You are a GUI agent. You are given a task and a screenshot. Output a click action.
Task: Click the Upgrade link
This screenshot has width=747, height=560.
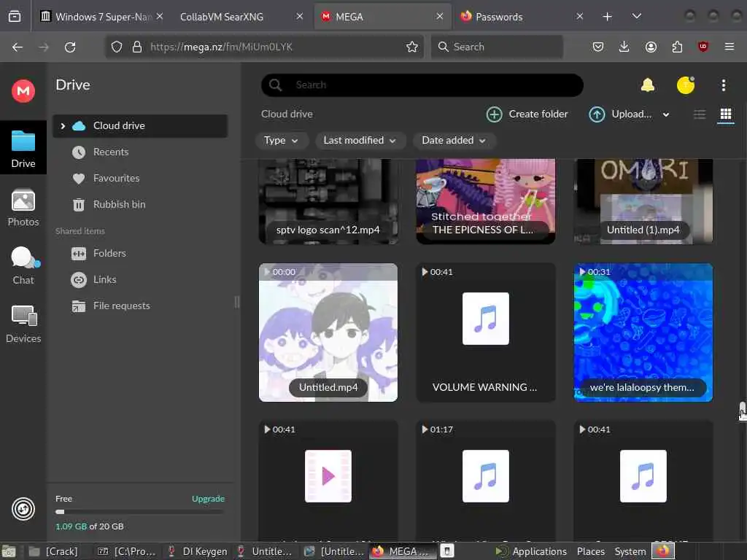[x=208, y=499]
